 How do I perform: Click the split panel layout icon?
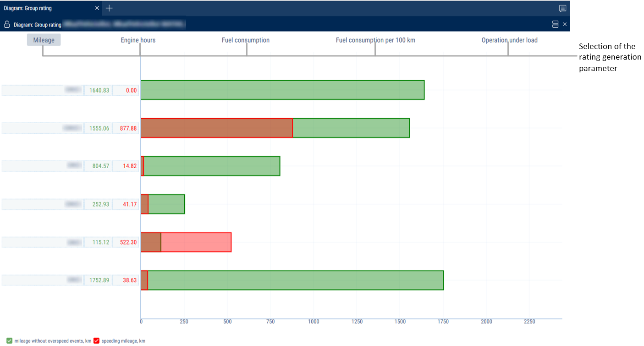pyautogui.click(x=555, y=24)
